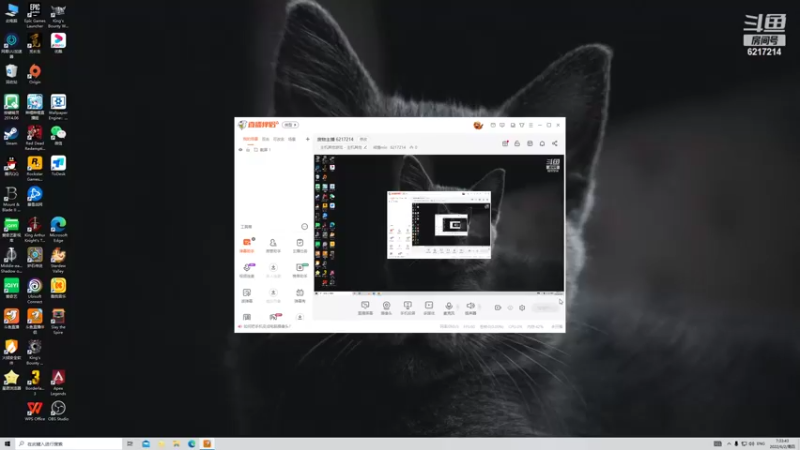Screen dimensions: 800x450
Task: Open Ubisoft Connect desktop shortcut
Action: click(x=35, y=291)
